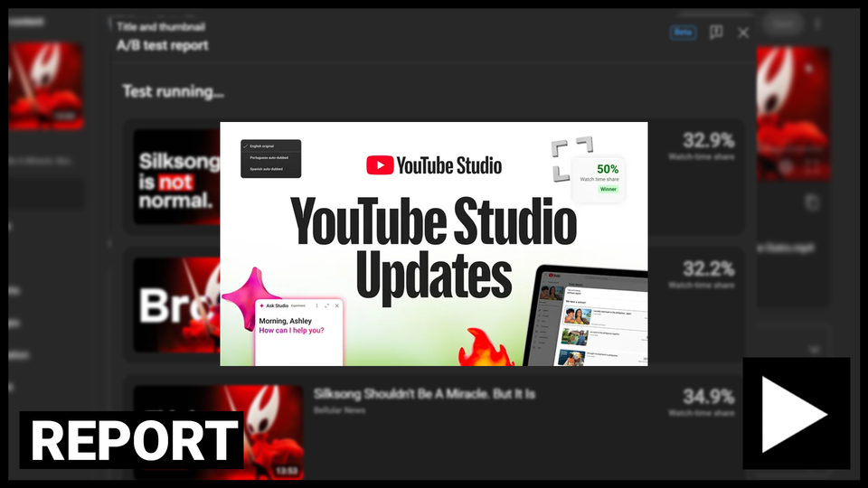Image resolution: width=868 pixels, height=488 pixels.
Task: Expand the chevron in right panel
Action: [x=814, y=350]
